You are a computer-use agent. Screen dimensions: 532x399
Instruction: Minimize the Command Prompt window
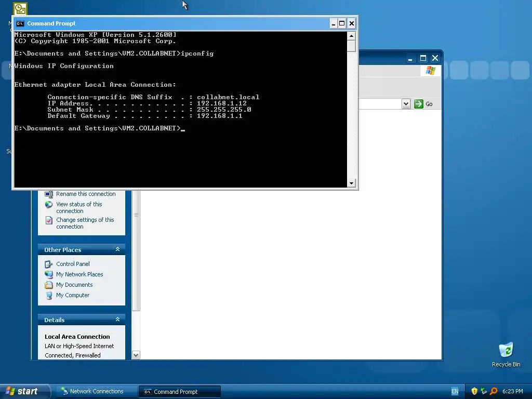333,23
